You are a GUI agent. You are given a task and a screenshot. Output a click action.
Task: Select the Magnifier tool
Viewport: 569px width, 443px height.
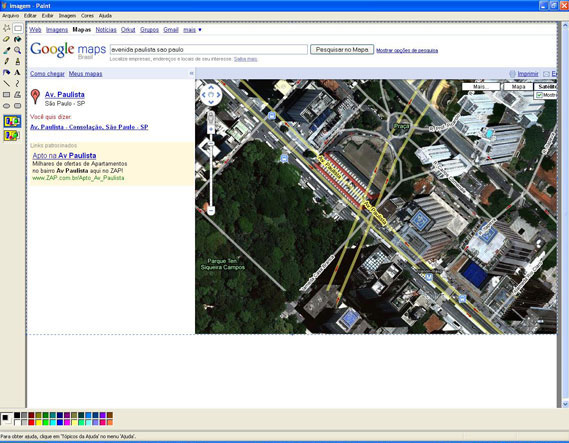coord(17,50)
